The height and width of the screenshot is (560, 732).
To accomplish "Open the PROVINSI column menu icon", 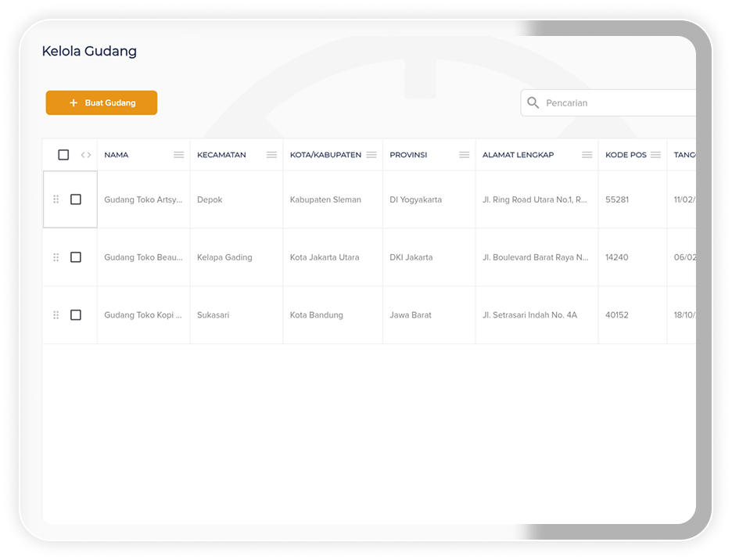I will coord(464,155).
